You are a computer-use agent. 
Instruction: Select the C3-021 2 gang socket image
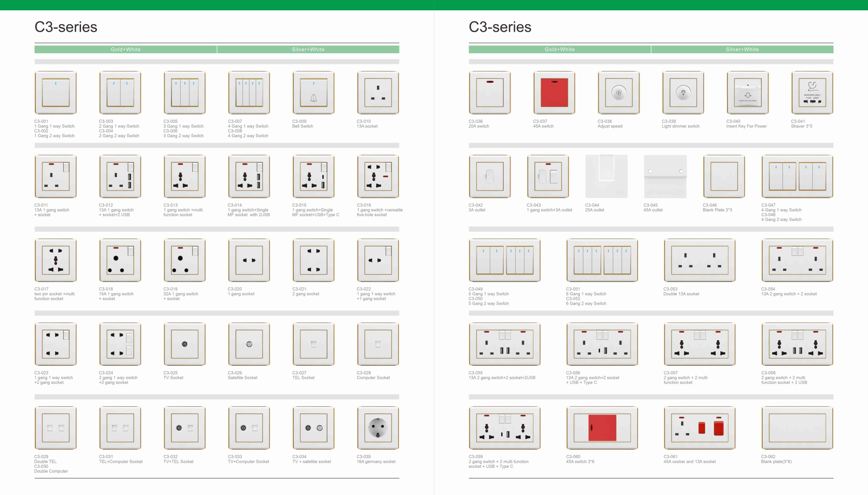(313, 260)
